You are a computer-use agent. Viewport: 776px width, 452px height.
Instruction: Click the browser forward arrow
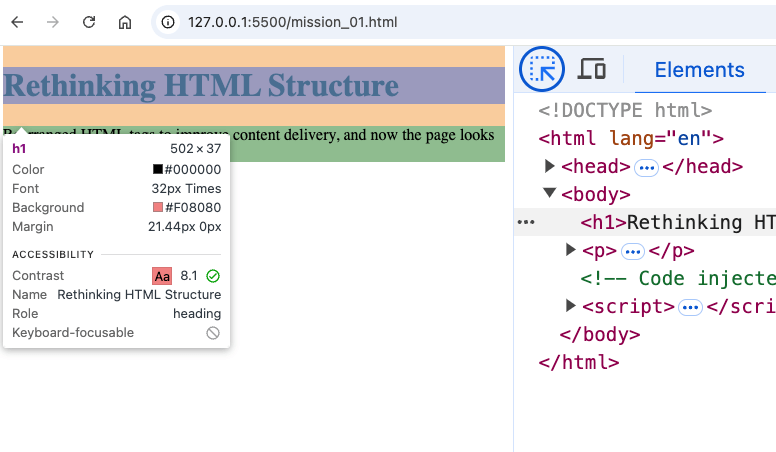click(x=53, y=22)
